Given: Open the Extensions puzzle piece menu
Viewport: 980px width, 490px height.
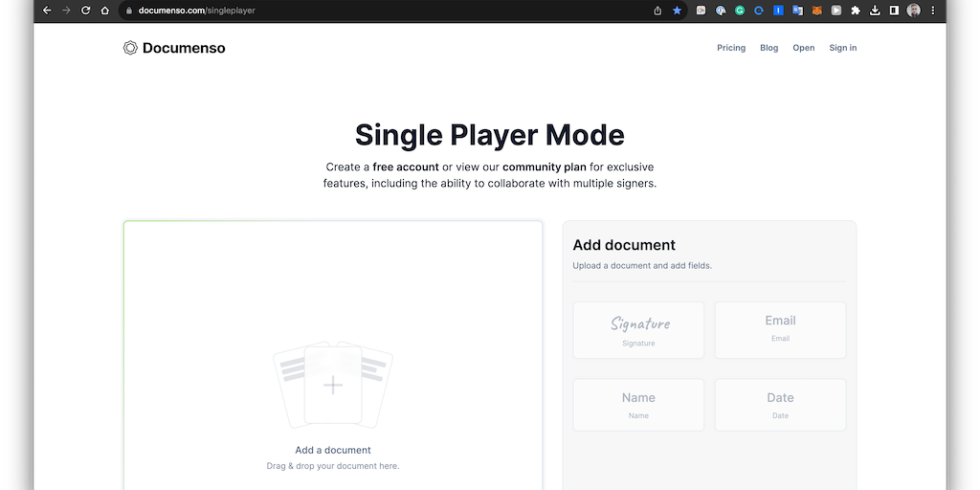Looking at the screenshot, I should (856, 11).
